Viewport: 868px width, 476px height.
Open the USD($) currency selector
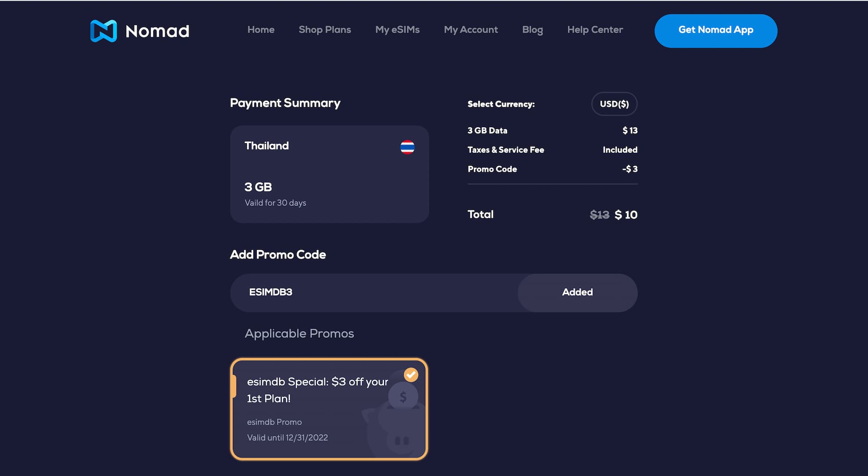pyautogui.click(x=614, y=104)
